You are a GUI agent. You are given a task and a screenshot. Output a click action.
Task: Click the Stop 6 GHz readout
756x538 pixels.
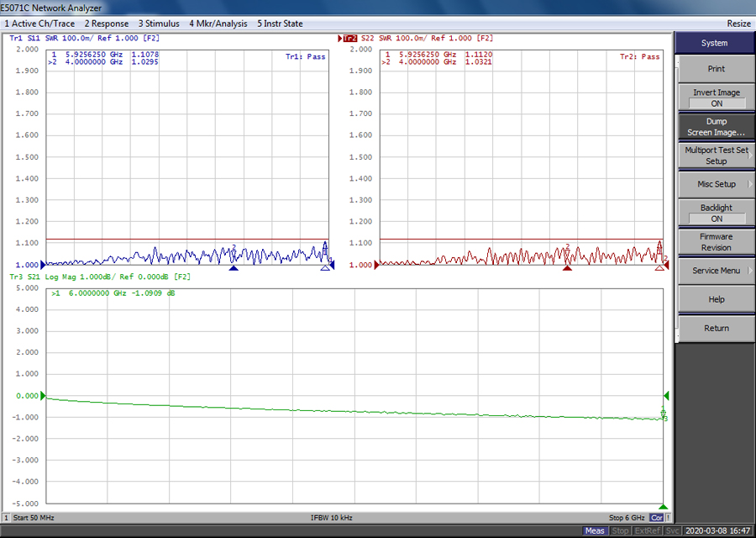[627, 518]
